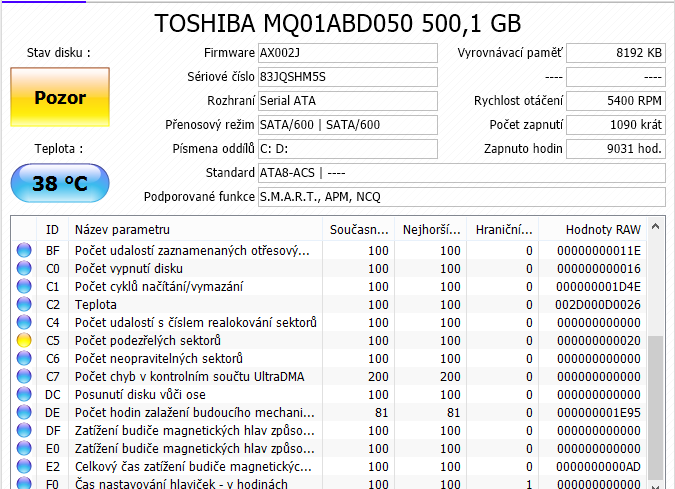The image size is (675, 489).
Task: Select the 'Počet neopravitelných sektorů' row
Action: point(329,359)
